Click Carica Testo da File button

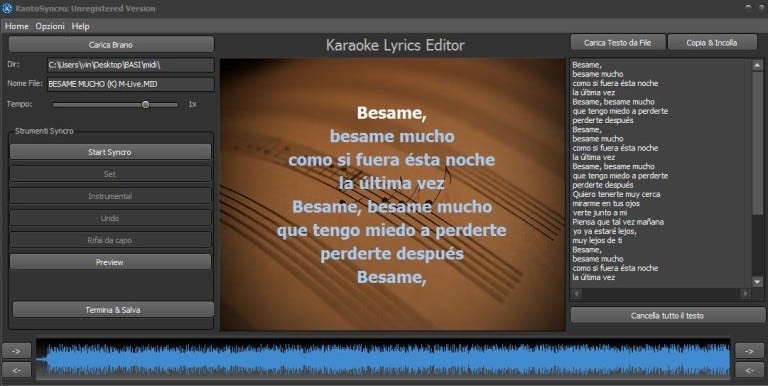coord(618,43)
